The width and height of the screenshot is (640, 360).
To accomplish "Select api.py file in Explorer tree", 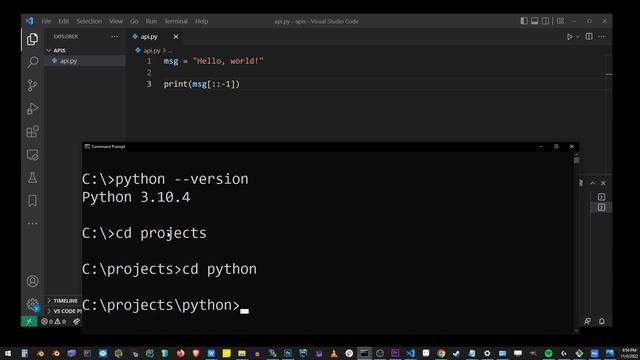I will 84,61.
